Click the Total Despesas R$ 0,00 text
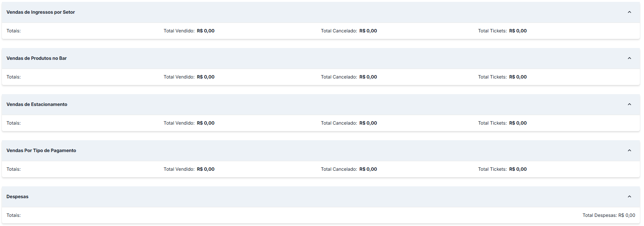 click(x=609, y=215)
